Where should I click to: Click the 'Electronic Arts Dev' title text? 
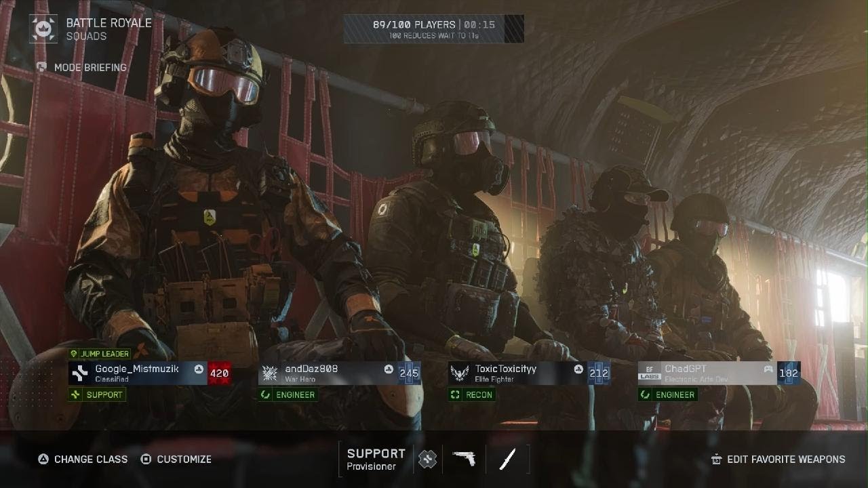click(x=696, y=380)
